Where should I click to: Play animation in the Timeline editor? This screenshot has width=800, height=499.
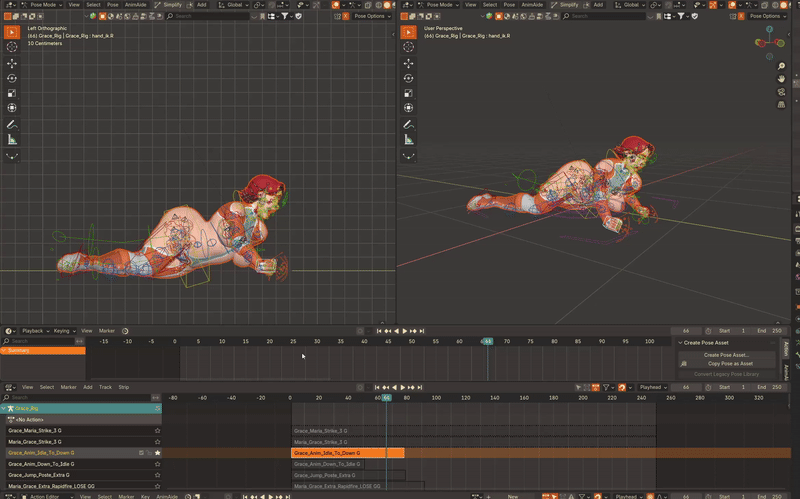(405, 331)
